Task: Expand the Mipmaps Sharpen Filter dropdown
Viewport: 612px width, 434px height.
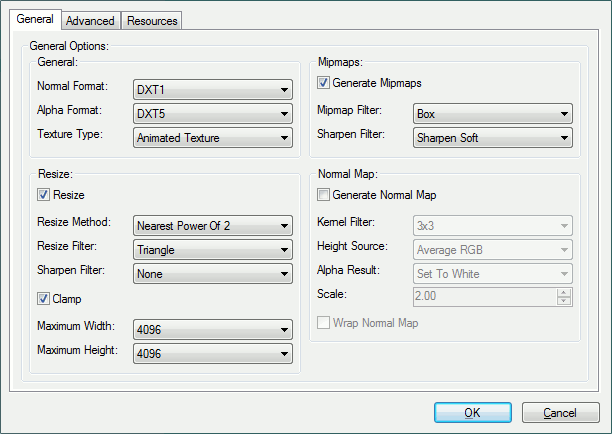Action: (493, 137)
